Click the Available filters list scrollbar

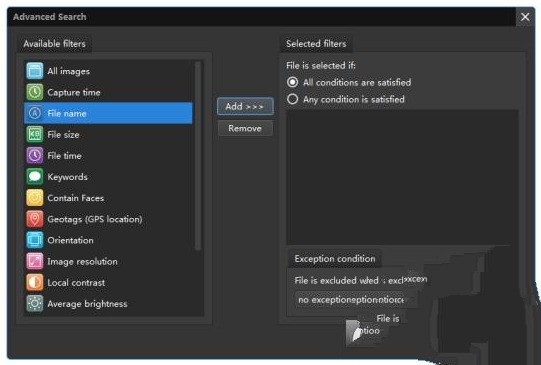[198, 156]
